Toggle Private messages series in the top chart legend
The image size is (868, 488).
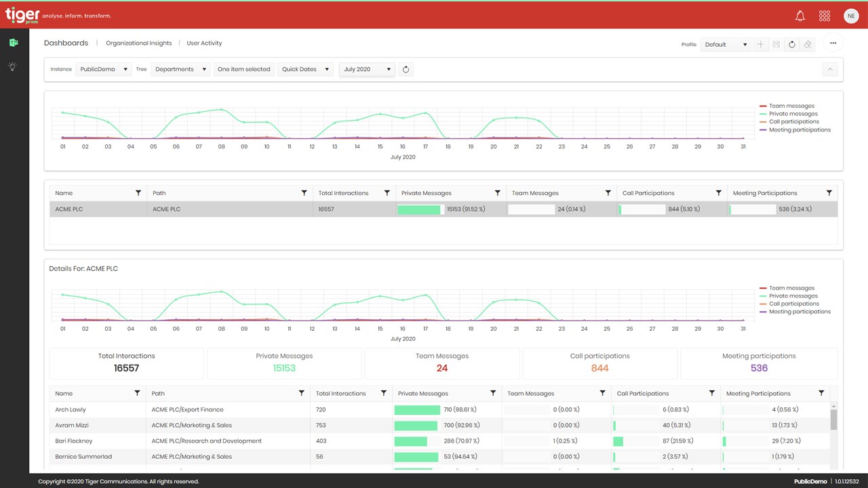[x=788, y=114]
